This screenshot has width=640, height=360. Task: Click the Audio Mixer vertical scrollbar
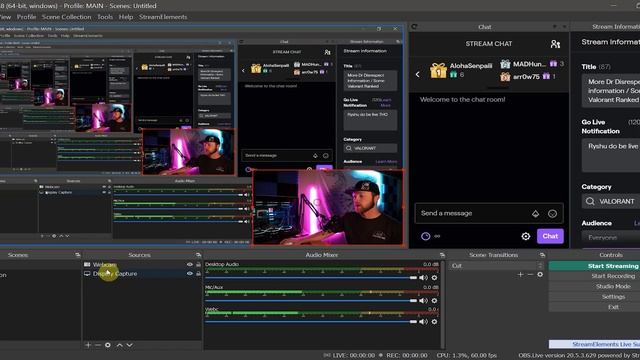pyautogui.click(x=442, y=304)
